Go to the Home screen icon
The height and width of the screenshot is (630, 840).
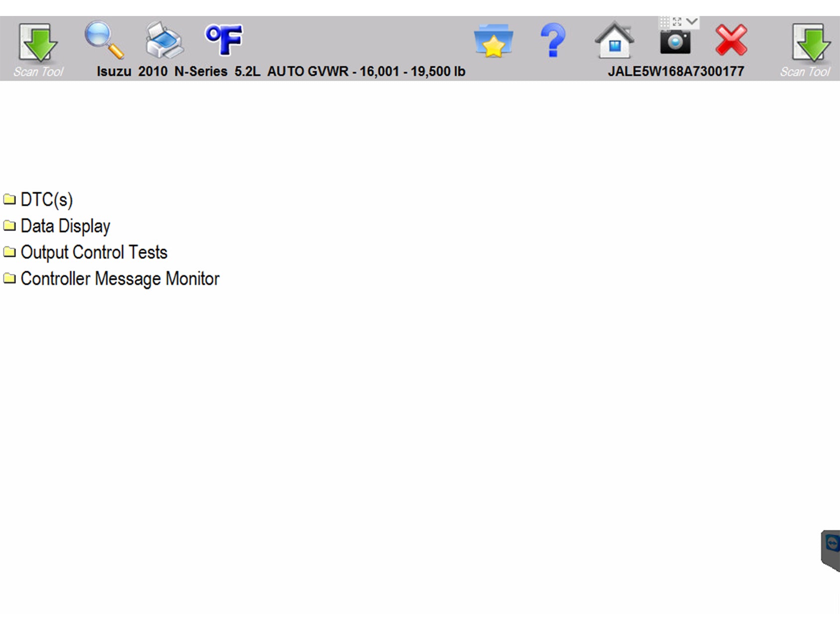[x=614, y=40]
